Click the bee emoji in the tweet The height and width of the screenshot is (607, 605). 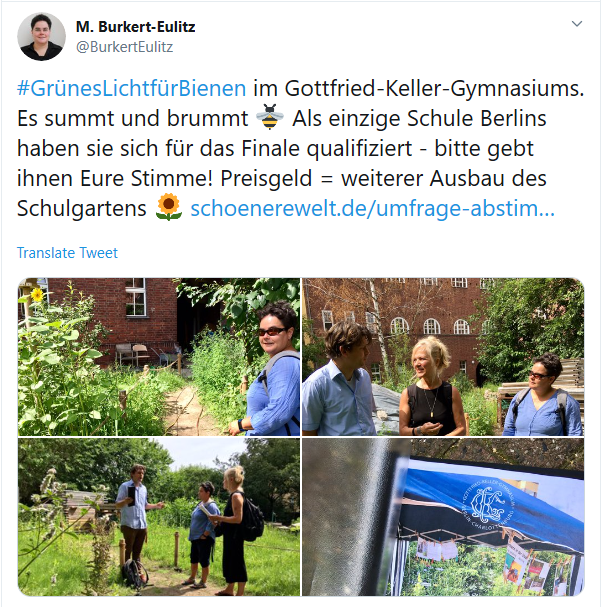[270, 117]
